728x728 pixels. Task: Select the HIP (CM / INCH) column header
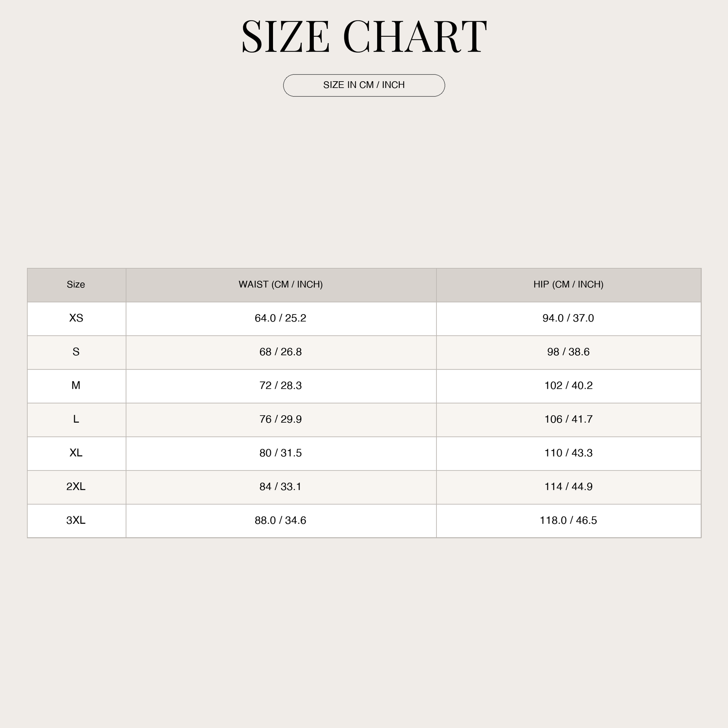569,285
